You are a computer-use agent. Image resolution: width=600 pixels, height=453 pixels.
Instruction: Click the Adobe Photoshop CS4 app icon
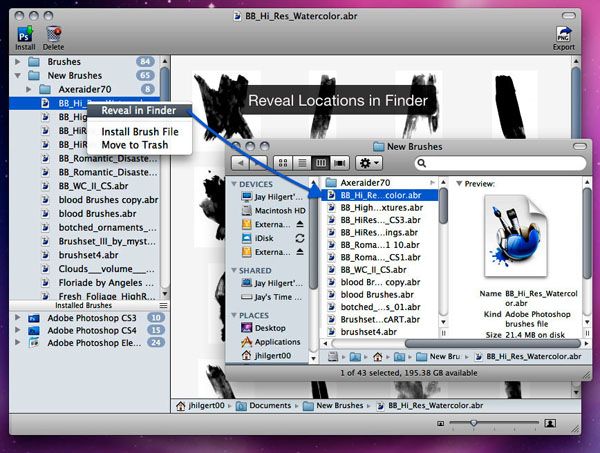click(x=34, y=330)
